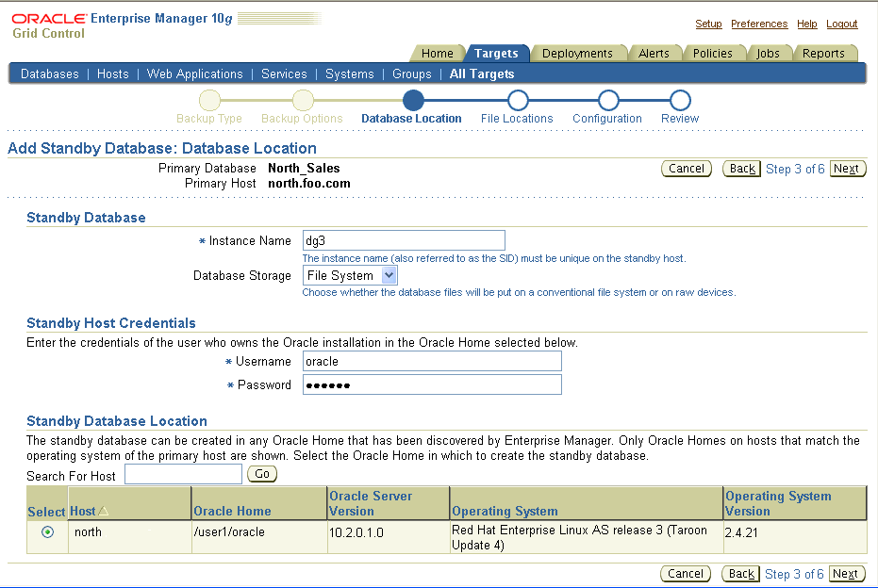Click the Search For Host text box
The height and width of the screenshot is (588, 878).
(x=183, y=473)
